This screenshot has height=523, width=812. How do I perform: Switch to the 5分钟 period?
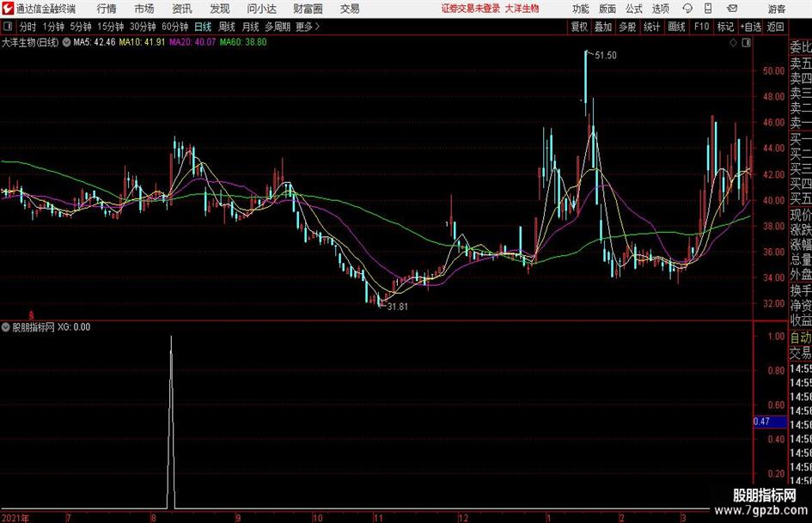click(81, 27)
